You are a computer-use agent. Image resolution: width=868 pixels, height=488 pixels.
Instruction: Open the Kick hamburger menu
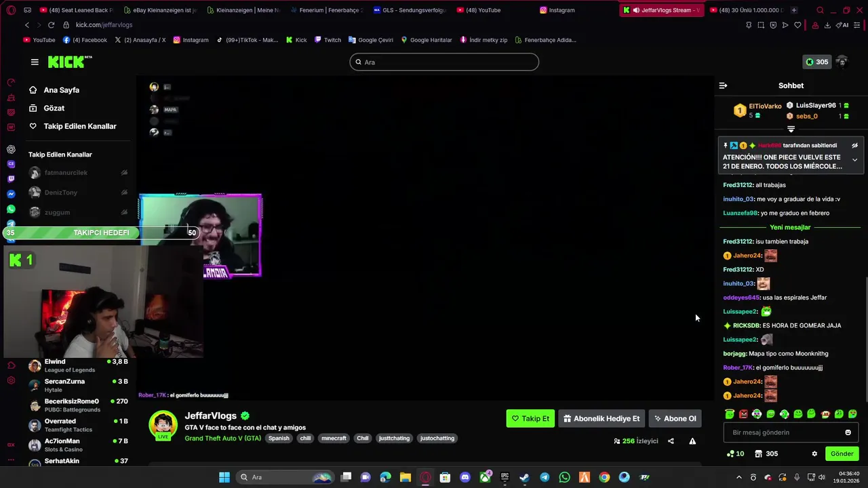point(35,62)
